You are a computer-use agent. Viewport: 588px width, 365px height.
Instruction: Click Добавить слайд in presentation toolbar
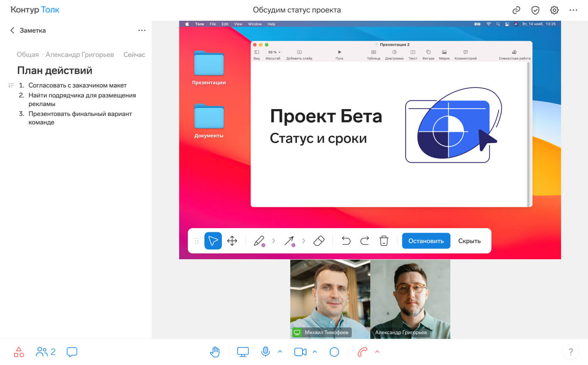299,55
